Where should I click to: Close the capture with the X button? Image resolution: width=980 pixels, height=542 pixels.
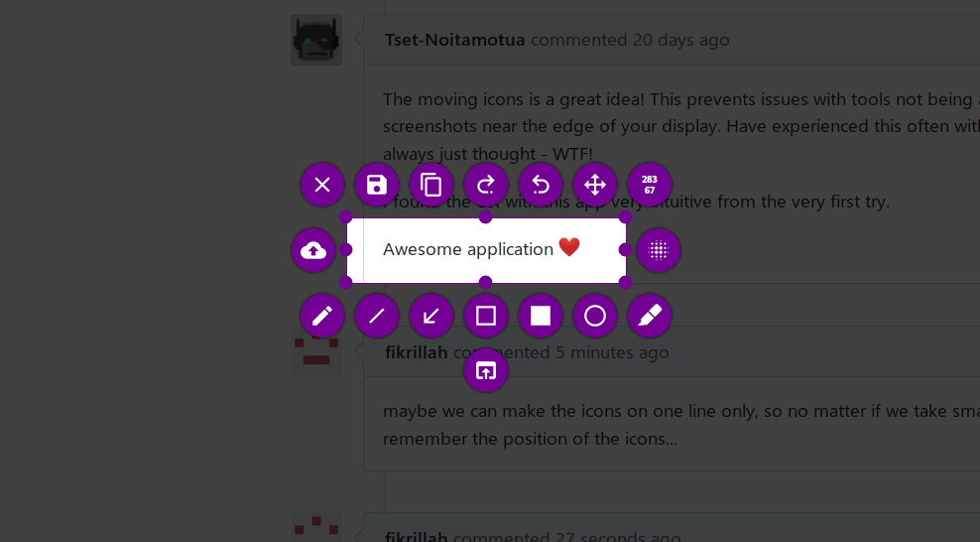pyautogui.click(x=322, y=185)
